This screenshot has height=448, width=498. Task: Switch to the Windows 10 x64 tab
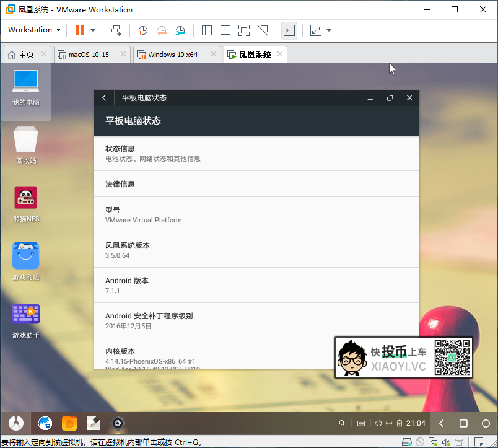click(173, 55)
